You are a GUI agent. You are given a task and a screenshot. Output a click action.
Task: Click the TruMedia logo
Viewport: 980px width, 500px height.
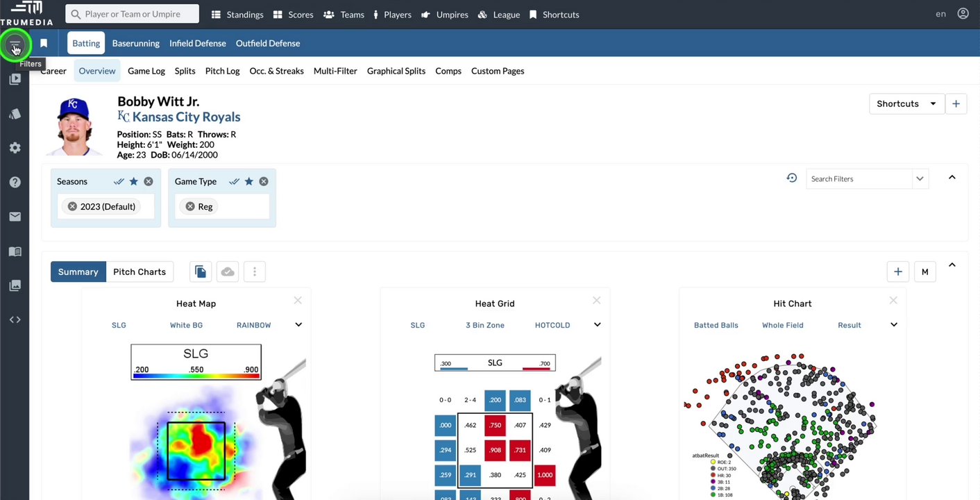coord(26,13)
